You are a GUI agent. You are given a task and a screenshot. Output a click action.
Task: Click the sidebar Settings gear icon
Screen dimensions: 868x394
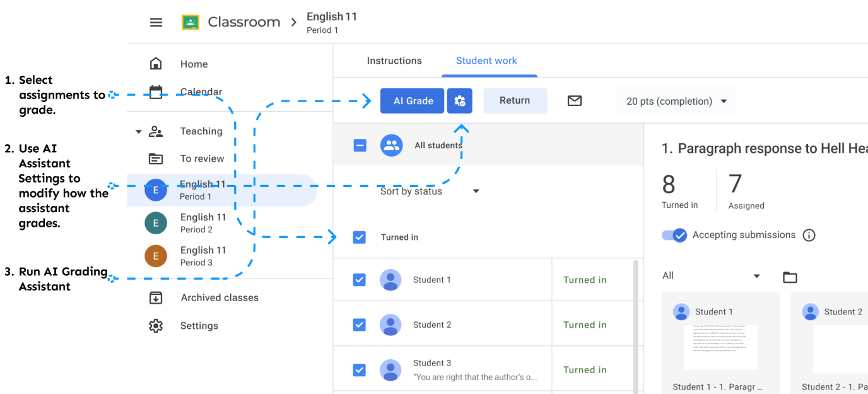pos(156,326)
